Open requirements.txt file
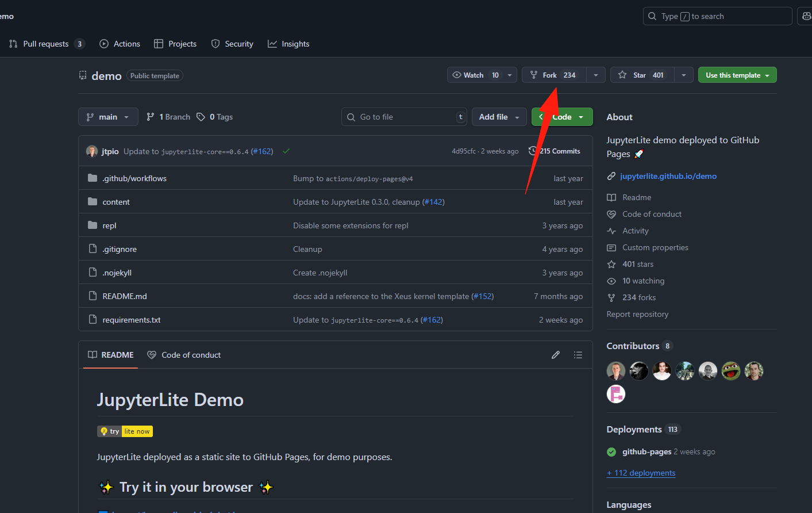Screen dimensions: 812x513 (132, 320)
